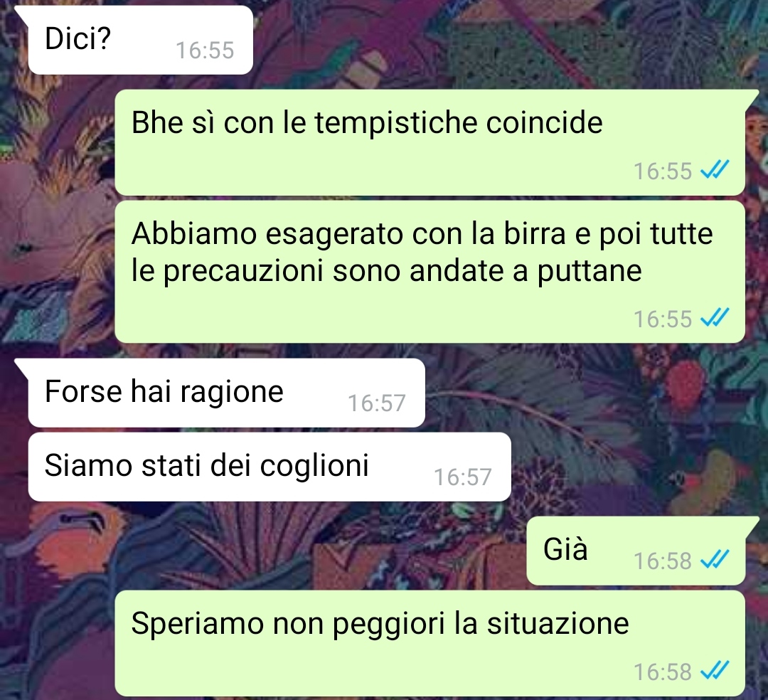The height and width of the screenshot is (700, 768).
Task: Select the "Abbiamo esagerato con la birra" message bubble
Action: coord(430,271)
